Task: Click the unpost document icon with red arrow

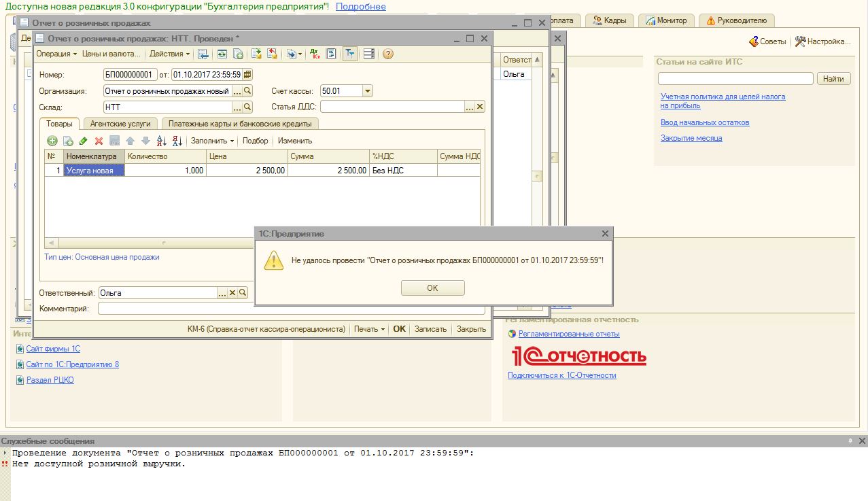Action: tap(272, 54)
